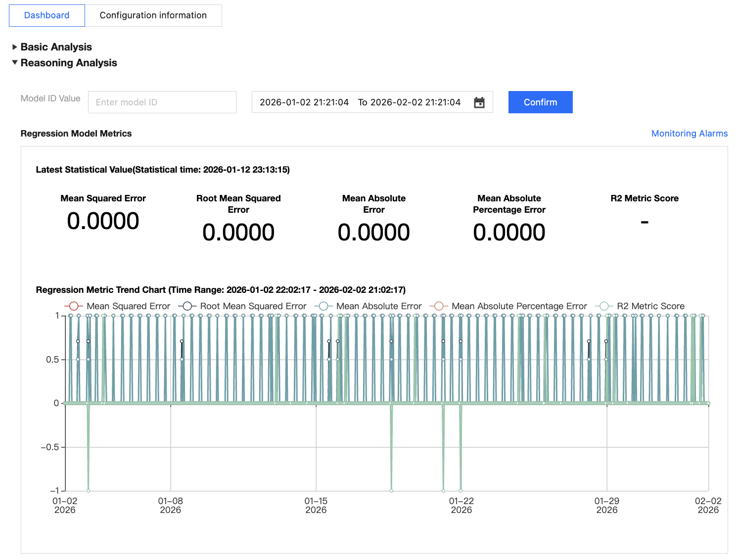This screenshot has height=560, width=737.
Task: Click the Mean Absolute Error legend marker
Action: 323,306
